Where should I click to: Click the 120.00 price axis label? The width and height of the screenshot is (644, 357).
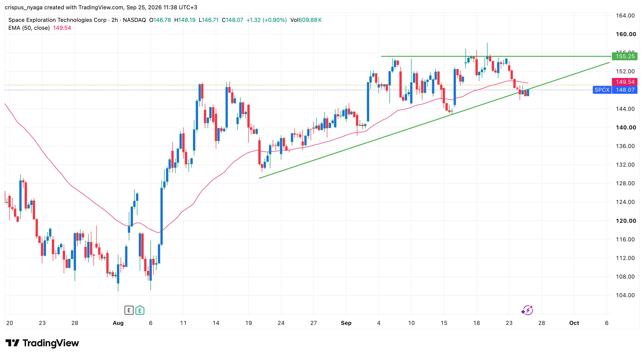click(x=626, y=221)
